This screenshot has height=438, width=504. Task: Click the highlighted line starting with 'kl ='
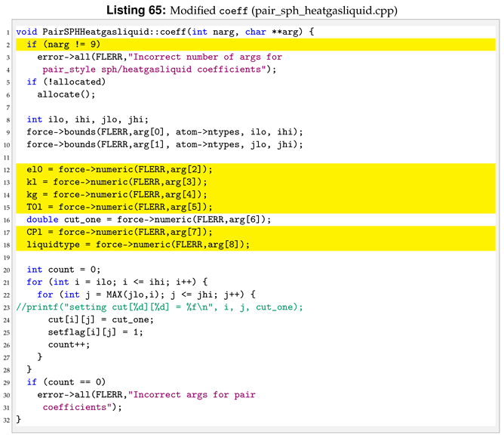pyautogui.click(x=256, y=182)
